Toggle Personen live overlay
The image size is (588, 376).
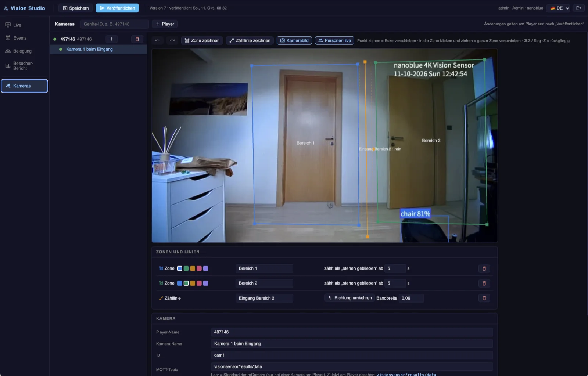[334, 40]
